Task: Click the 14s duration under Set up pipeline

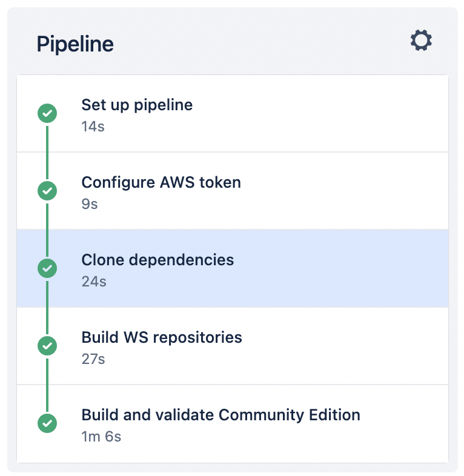Action: (93, 127)
